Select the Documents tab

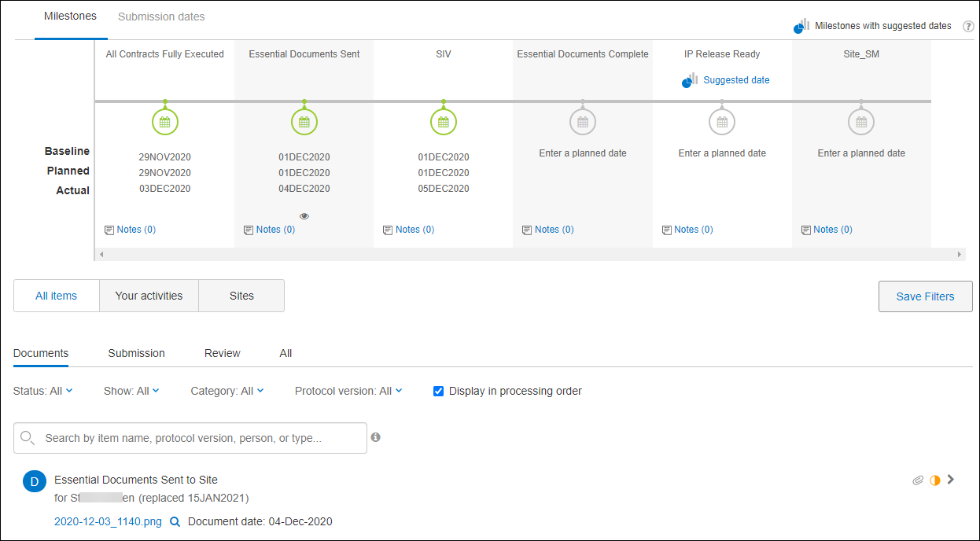click(41, 353)
